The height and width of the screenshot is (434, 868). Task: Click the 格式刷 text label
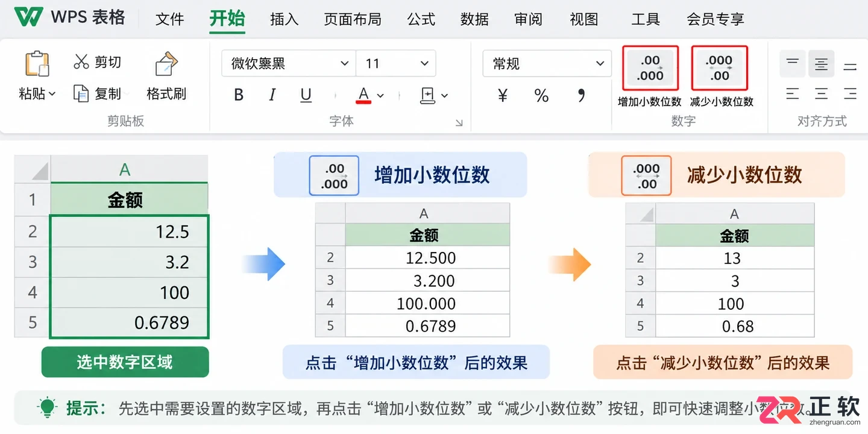pyautogui.click(x=166, y=93)
